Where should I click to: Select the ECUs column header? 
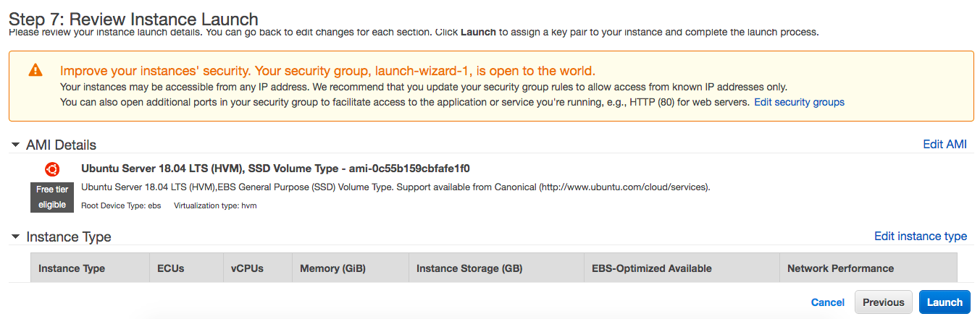point(171,268)
